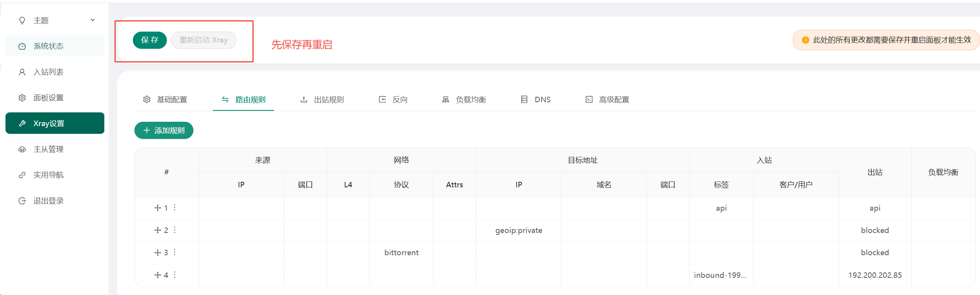
Task: Click the 域名 column header
Action: (604, 185)
